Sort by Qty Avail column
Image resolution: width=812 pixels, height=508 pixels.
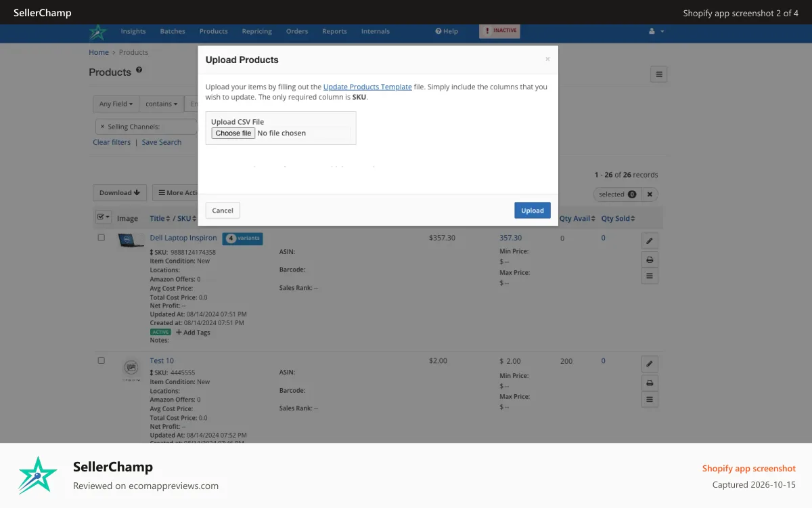tap(577, 219)
